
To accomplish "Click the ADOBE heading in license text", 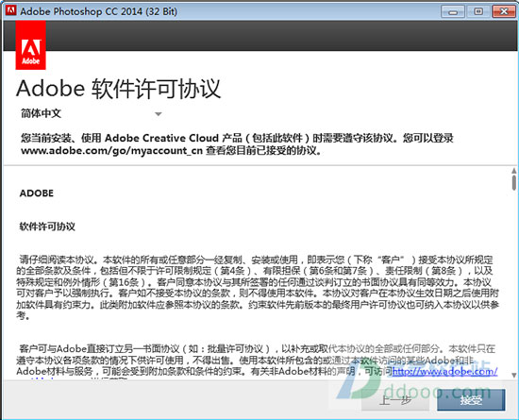I will pos(37,193).
